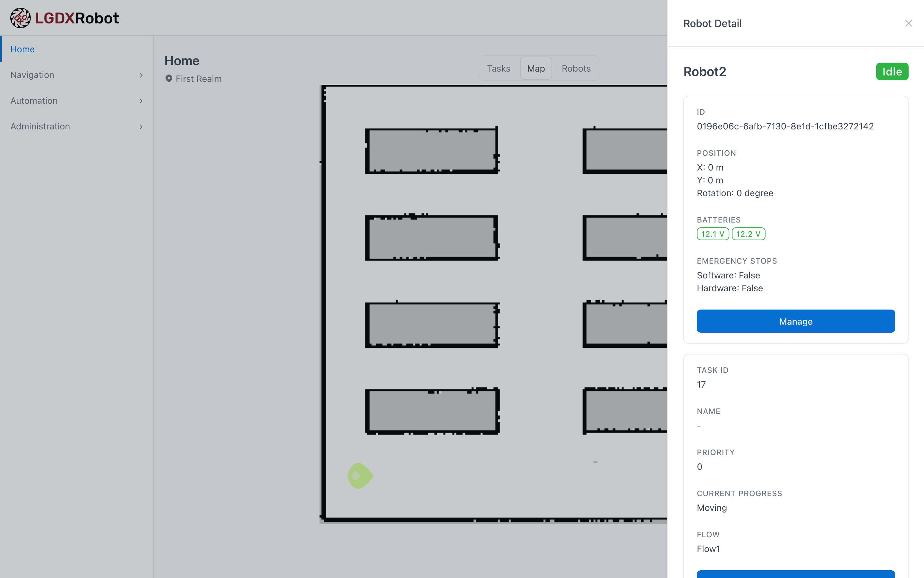Image resolution: width=924 pixels, height=578 pixels.
Task: Switch to the Robots tab
Action: click(576, 68)
